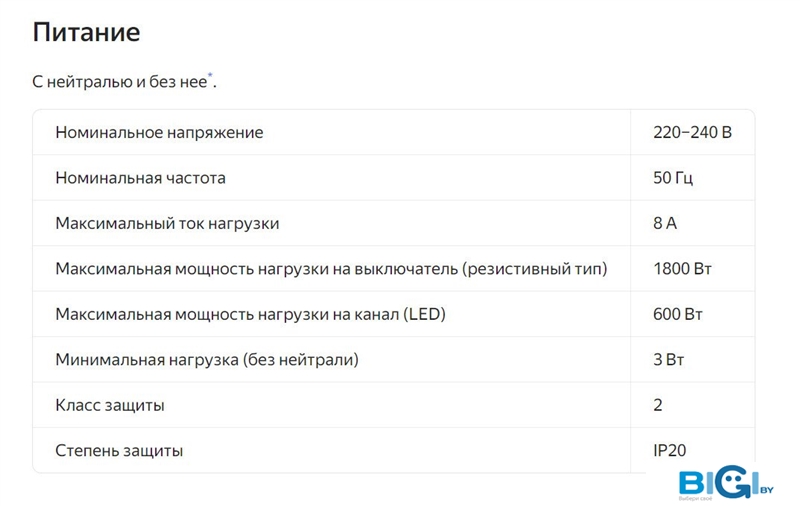Click the protection class value "2"
The height and width of the screenshot is (506, 800).
(x=658, y=405)
